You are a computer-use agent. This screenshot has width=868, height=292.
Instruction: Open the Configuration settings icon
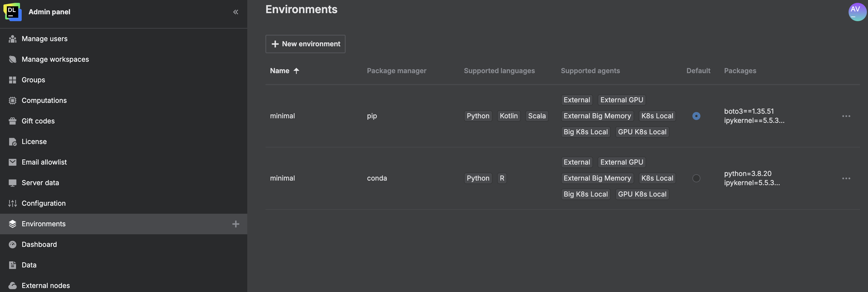pyautogui.click(x=13, y=203)
